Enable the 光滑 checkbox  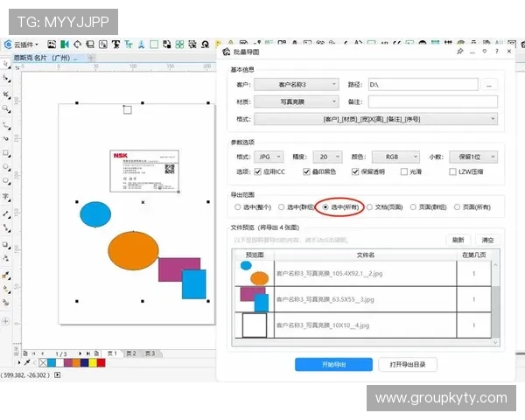pos(404,171)
